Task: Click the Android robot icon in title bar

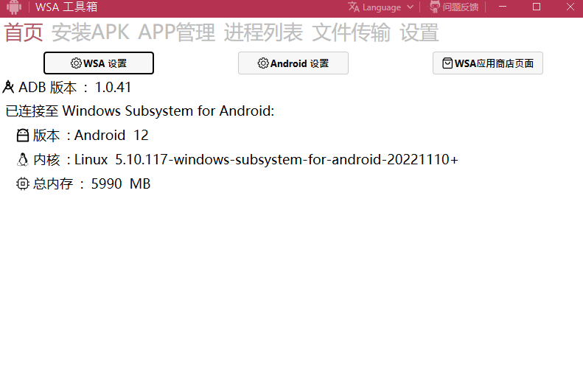Action: coord(14,7)
